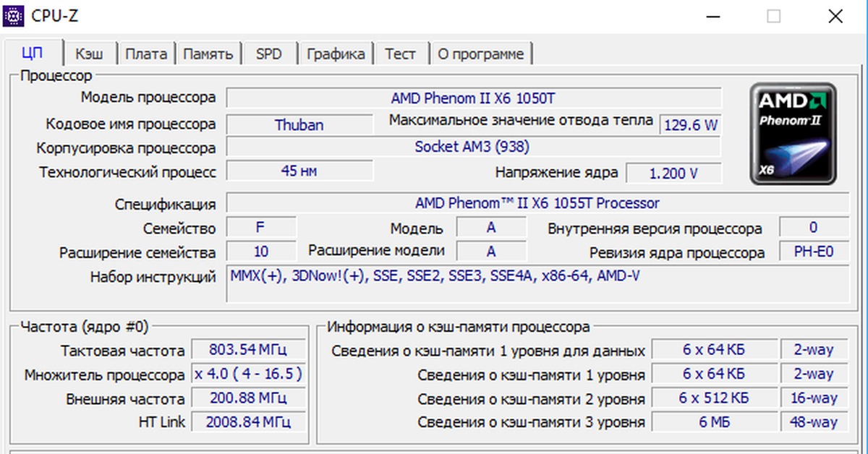Click the instruction set list starting with MMX(+)
The width and height of the screenshot is (868, 454).
point(537,283)
